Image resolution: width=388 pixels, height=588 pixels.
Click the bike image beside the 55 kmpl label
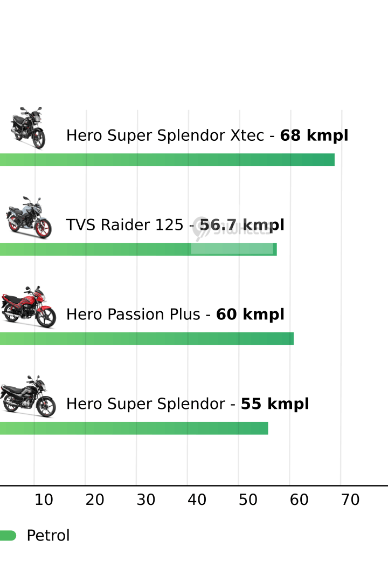28,396
